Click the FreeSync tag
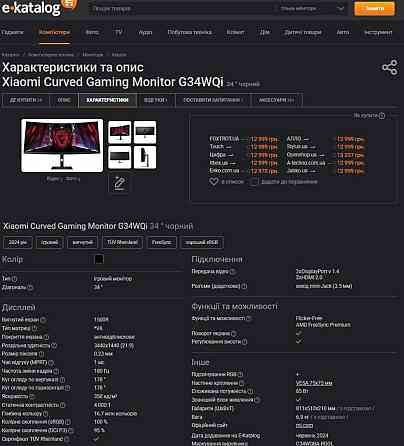Image resolution: width=404 pixels, height=446 pixels. pos(161,242)
